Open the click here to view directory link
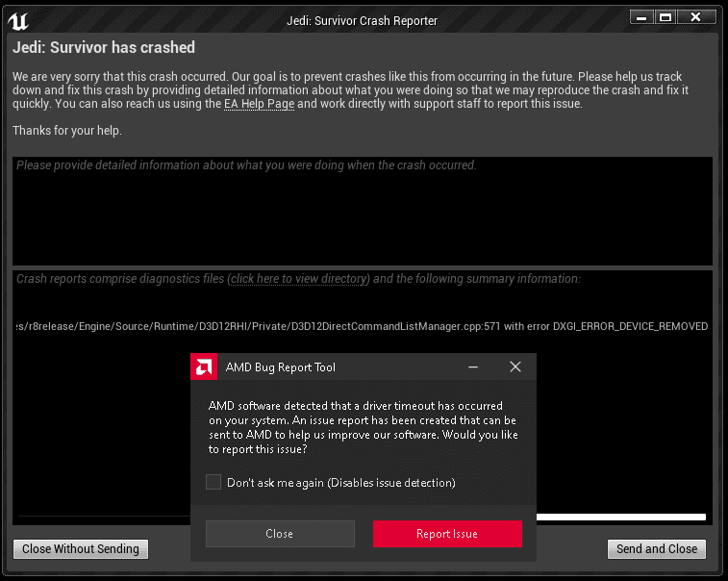This screenshot has height=581, width=728. (x=298, y=279)
